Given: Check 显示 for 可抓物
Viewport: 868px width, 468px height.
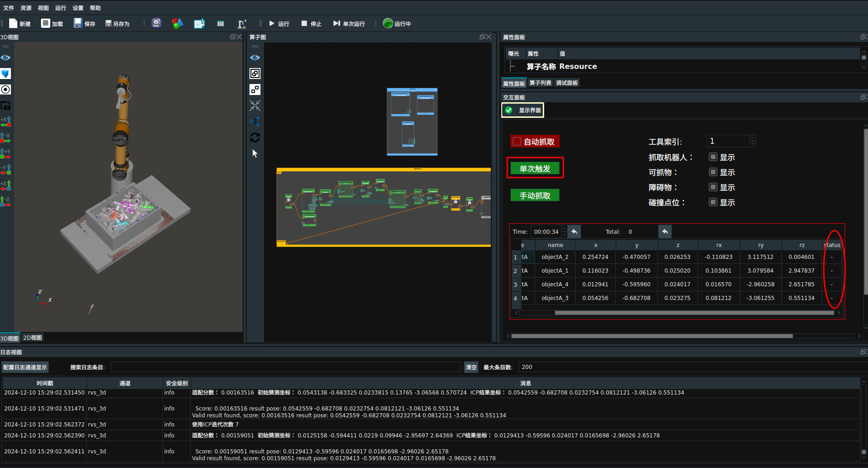Looking at the screenshot, I should 713,172.
